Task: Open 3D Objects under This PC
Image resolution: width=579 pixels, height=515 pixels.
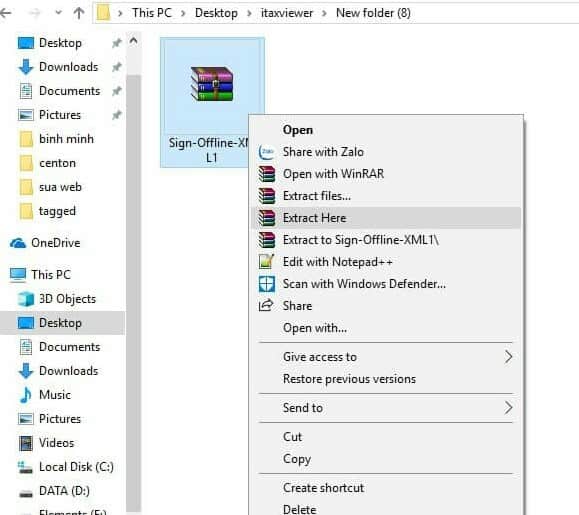Action: click(57, 299)
